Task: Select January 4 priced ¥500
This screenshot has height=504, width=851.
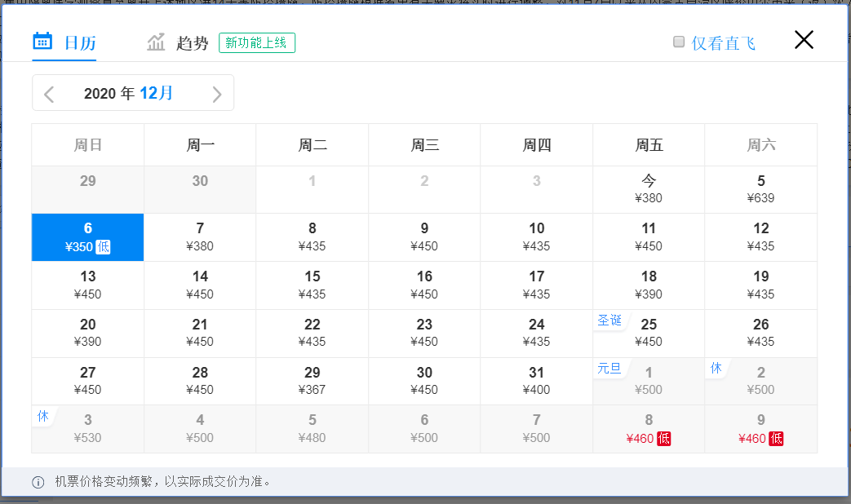Action: click(x=200, y=429)
